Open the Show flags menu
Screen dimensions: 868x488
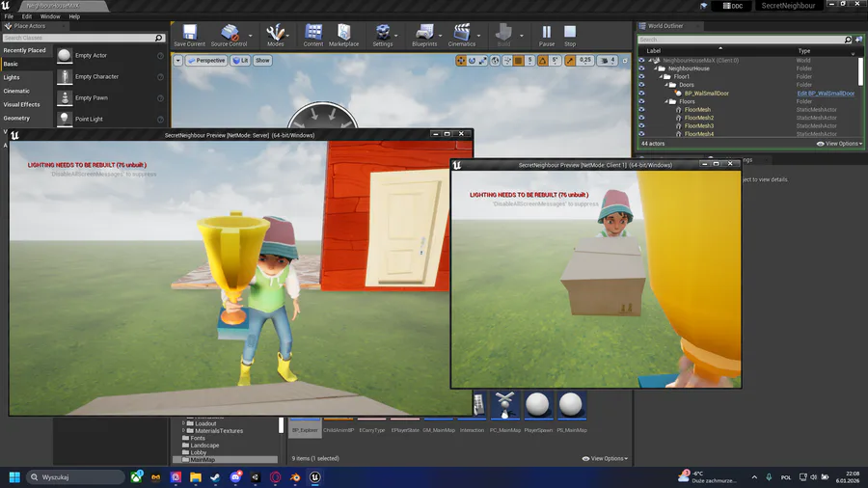[262, 61]
